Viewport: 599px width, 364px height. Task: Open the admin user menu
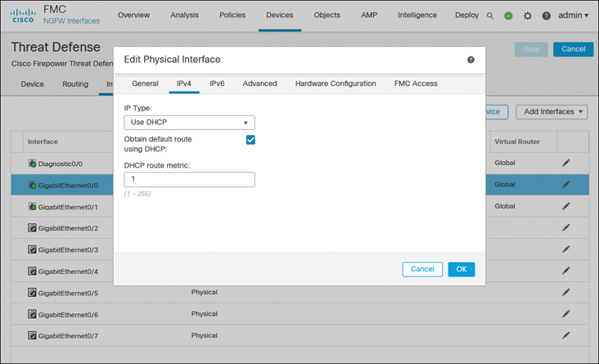(574, 16)
